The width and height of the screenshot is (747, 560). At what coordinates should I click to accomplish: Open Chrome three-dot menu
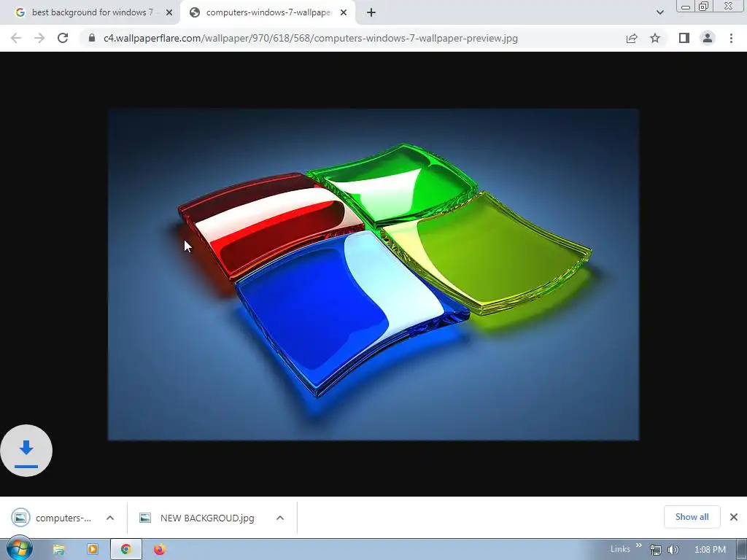731,38
